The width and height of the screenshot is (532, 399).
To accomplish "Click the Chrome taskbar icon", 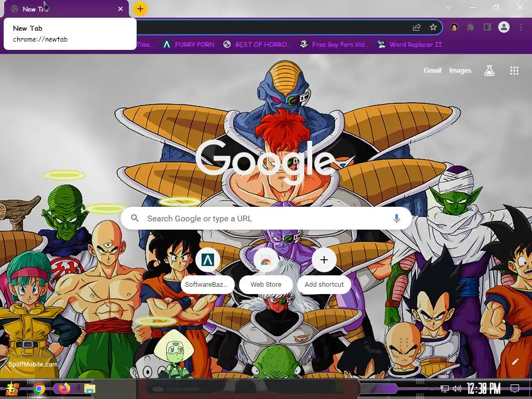I will click(39, 389).
